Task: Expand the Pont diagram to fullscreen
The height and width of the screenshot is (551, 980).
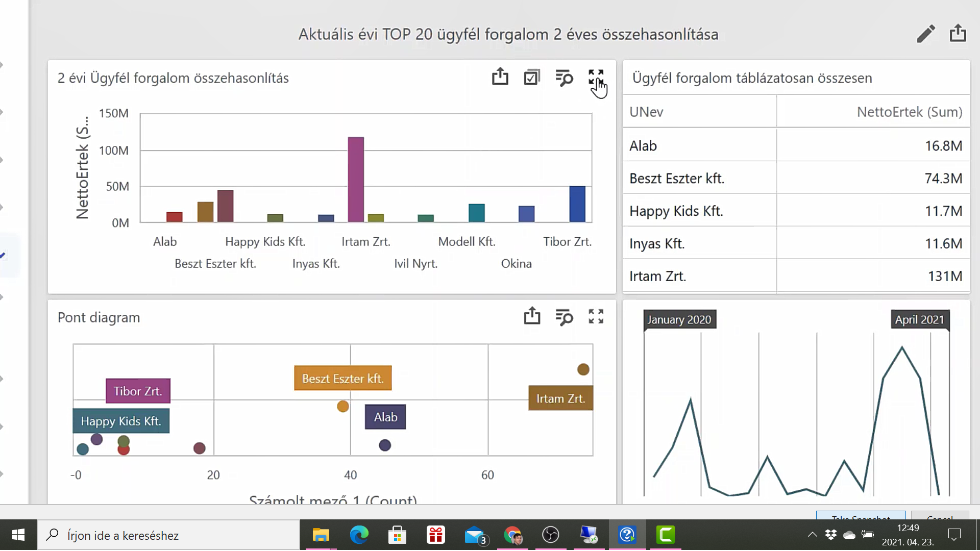Action: [596, 316]
